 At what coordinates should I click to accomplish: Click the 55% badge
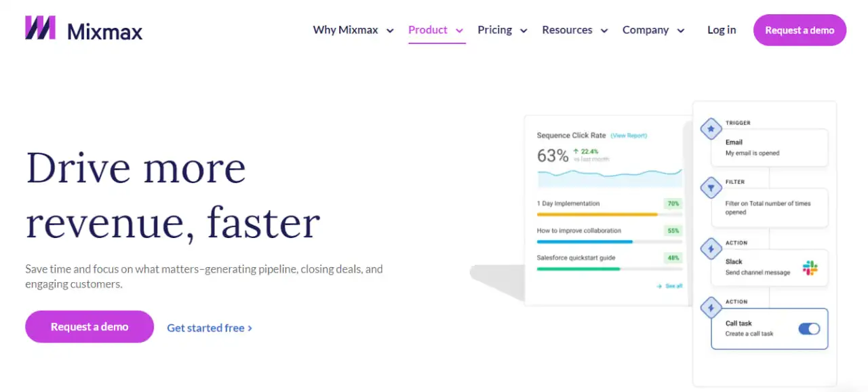point(673,231)
